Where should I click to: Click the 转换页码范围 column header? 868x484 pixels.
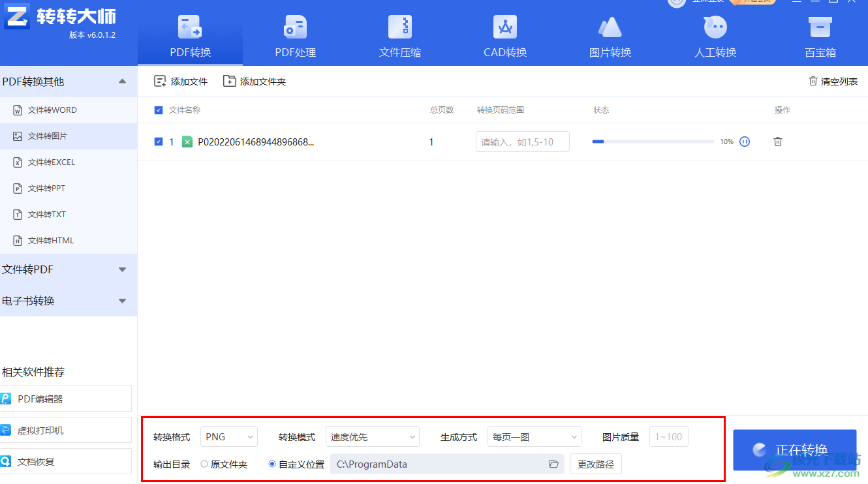[x=501, y=110]
